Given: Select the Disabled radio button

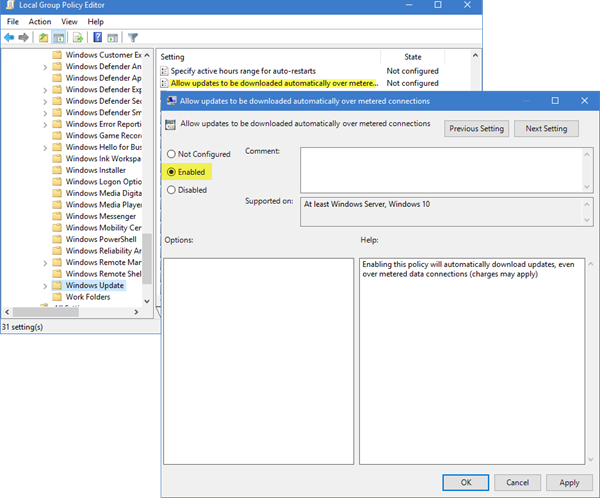Looking at the screenshot, I should tap(171, 190).
